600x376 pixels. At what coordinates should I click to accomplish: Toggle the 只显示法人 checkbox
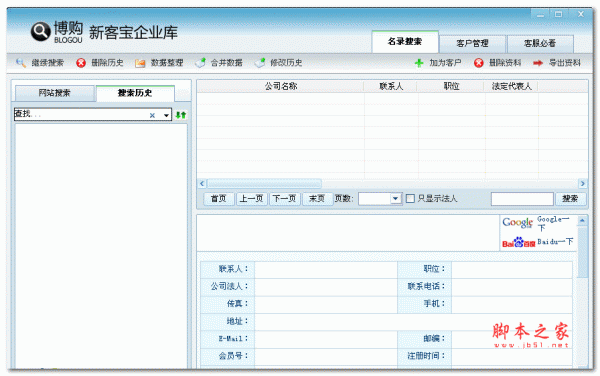pos(410,199)
